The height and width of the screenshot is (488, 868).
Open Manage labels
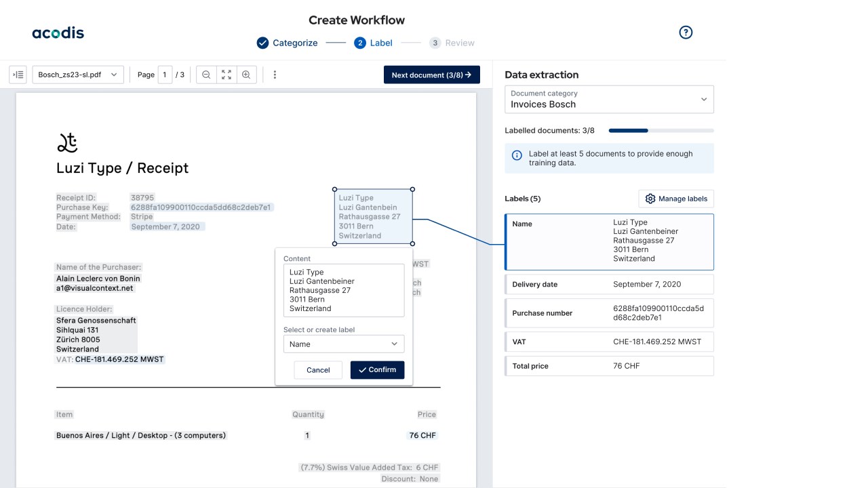[x=676, y=199]
